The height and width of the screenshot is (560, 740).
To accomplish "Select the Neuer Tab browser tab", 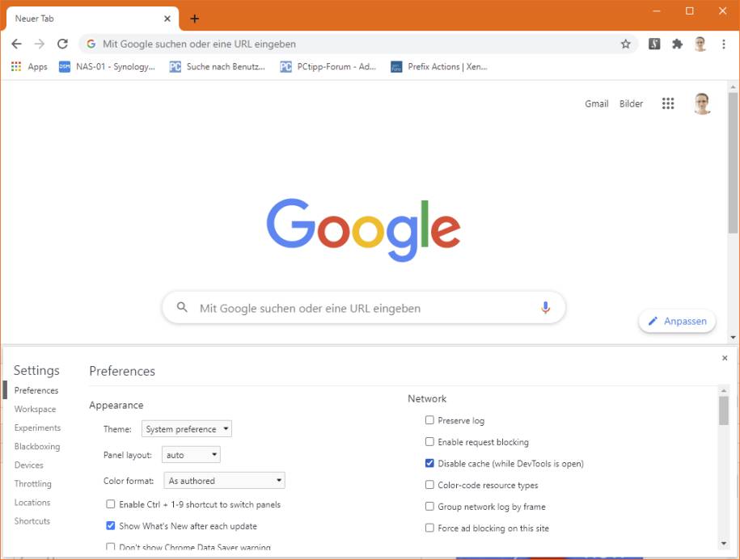I will 92,19.
